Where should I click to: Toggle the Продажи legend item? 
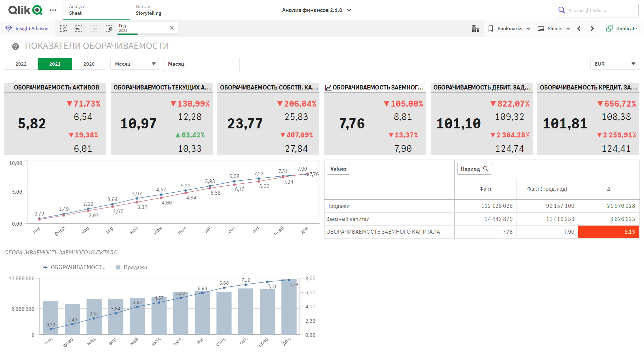coord(131,267)
